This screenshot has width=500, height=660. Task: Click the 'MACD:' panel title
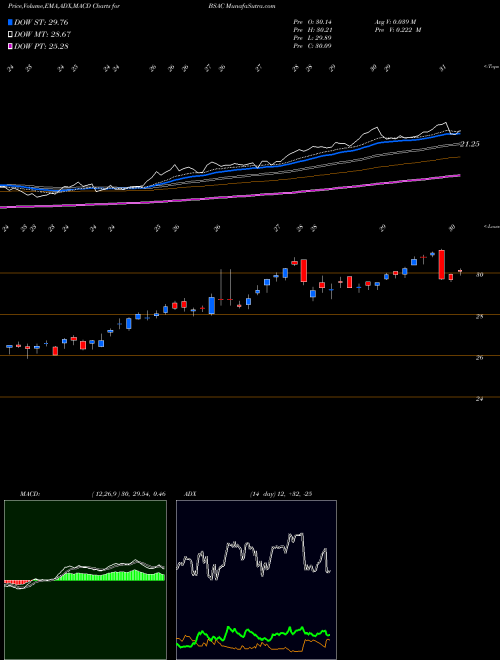pos(29,494)
